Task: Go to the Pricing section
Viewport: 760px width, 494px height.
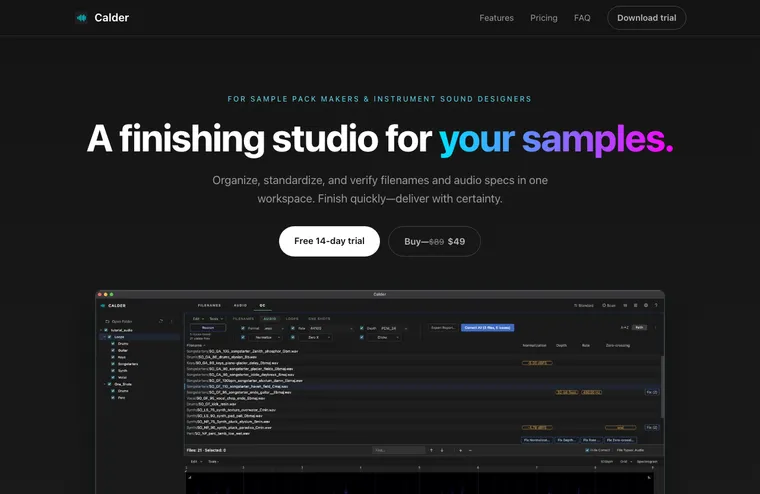Action: coord(543,18)
